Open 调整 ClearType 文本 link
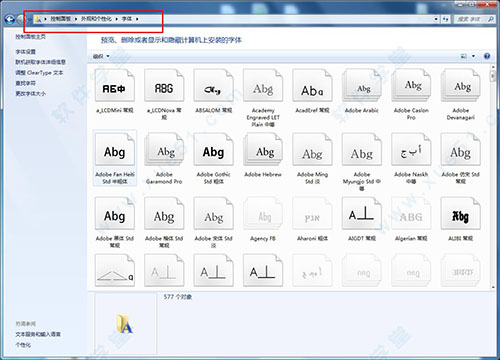The height and width of the screenshot is (360, 500). 39,73
